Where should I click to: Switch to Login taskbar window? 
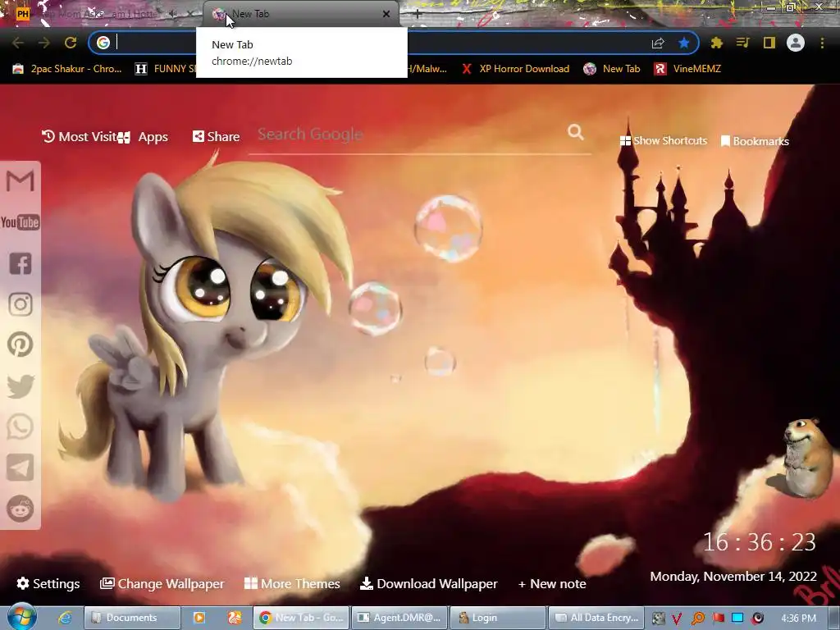click(x=498, y=618)
